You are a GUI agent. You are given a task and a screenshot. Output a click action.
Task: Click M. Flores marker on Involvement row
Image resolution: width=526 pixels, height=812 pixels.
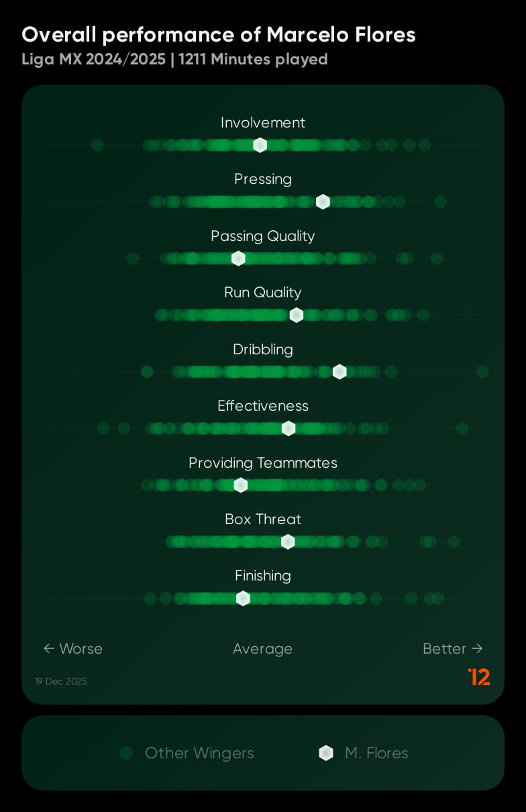click(260, 145)
